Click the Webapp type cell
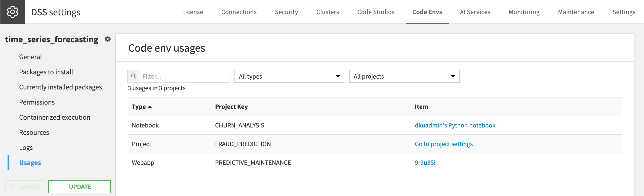Image resolution: width=644 pixels, height=196 pixels. (143, 162)
